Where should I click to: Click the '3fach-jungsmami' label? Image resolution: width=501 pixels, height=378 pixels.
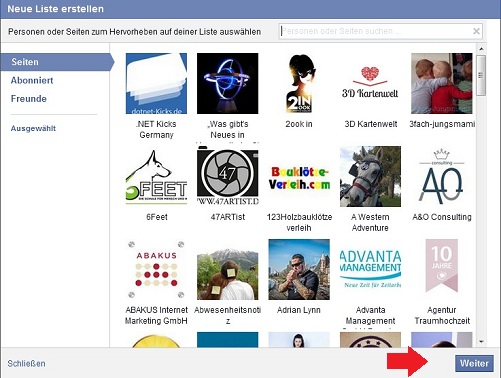[442, 124]
